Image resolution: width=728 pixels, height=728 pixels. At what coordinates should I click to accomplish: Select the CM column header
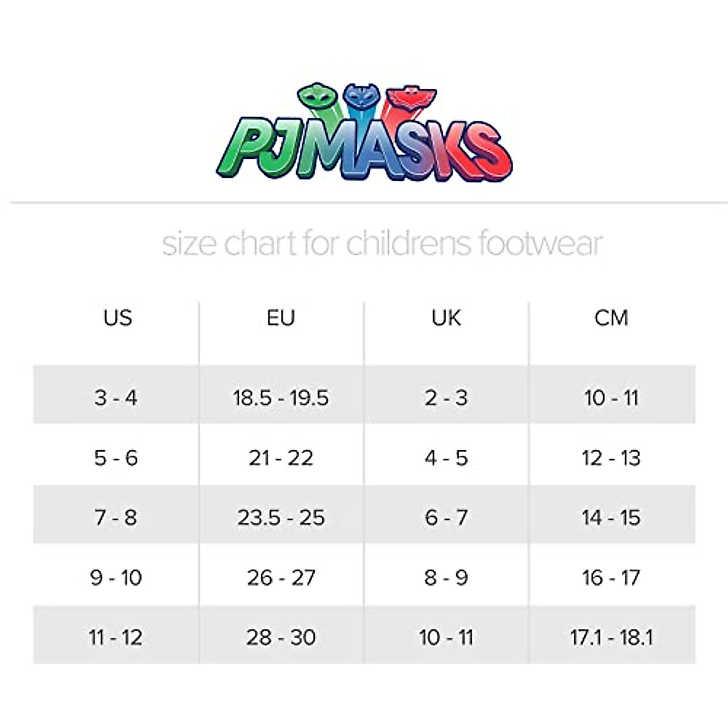pyautogui.click(x=612, y=318)
